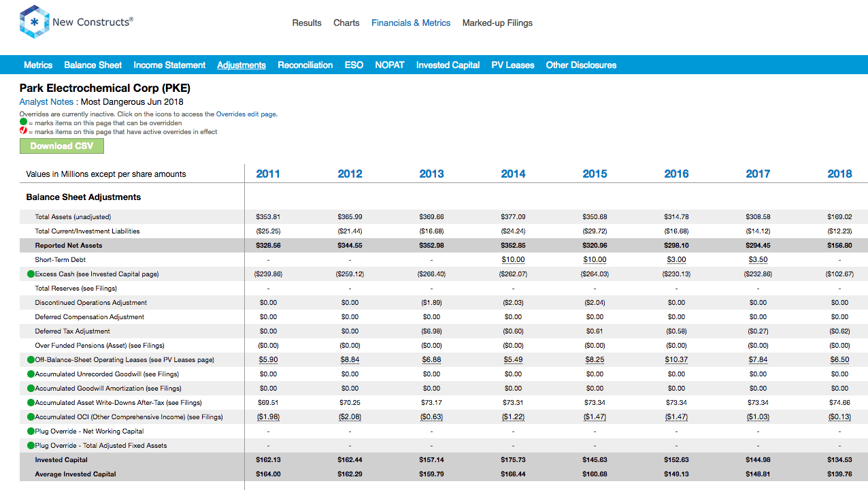
Task: Click green dot beside Accumulated Asset Write-Downs
Action: [x=31, y=402]
